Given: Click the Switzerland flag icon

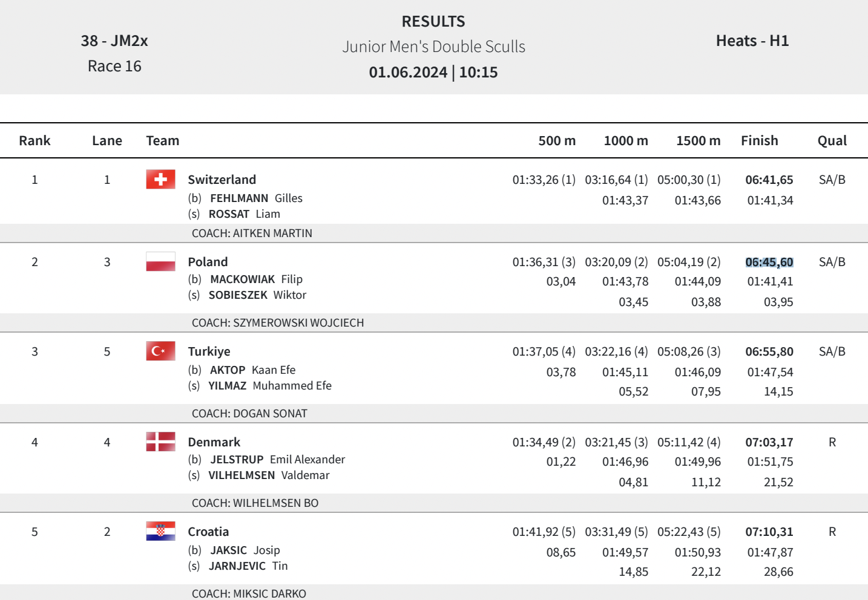Looking at the screenshot, I should coord(160,180).
